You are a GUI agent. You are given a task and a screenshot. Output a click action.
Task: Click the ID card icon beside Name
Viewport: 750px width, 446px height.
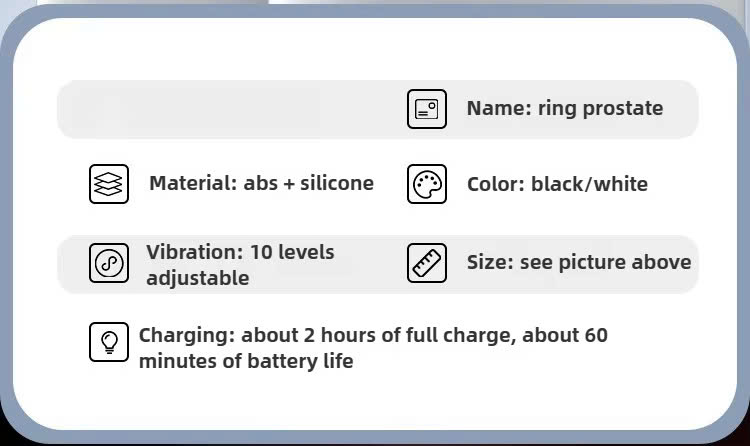[427, 109]
